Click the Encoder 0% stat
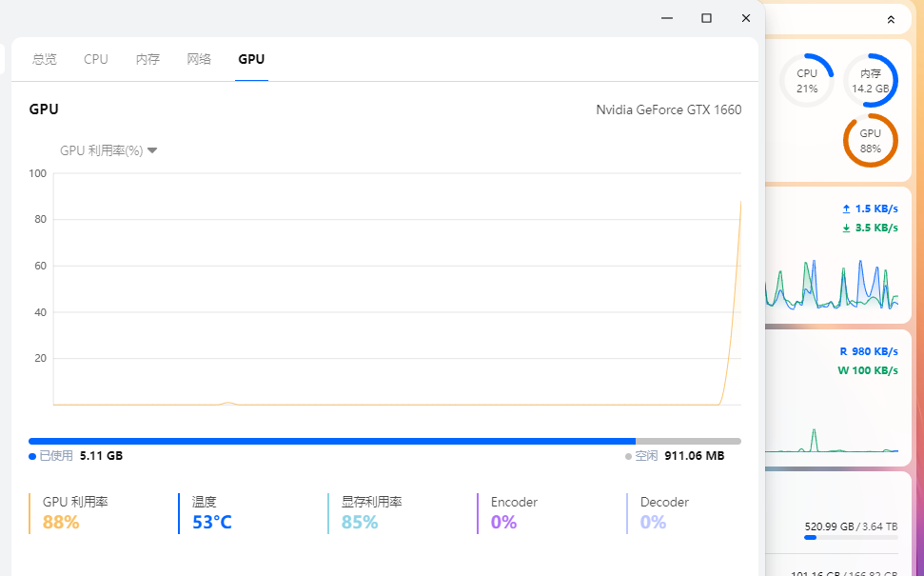Viewport: 924px width, 576px height. click(x=503, y=522)
